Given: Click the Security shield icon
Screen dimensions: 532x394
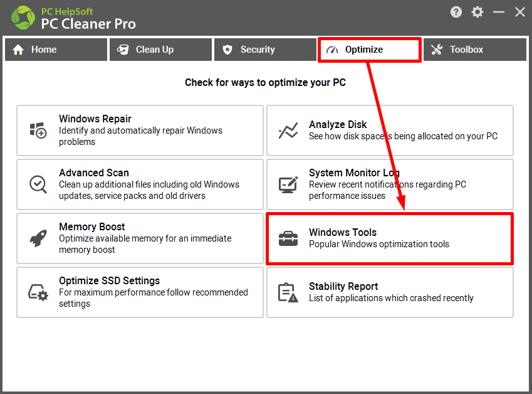Looking at the screenshot, I should pos(227,50).
